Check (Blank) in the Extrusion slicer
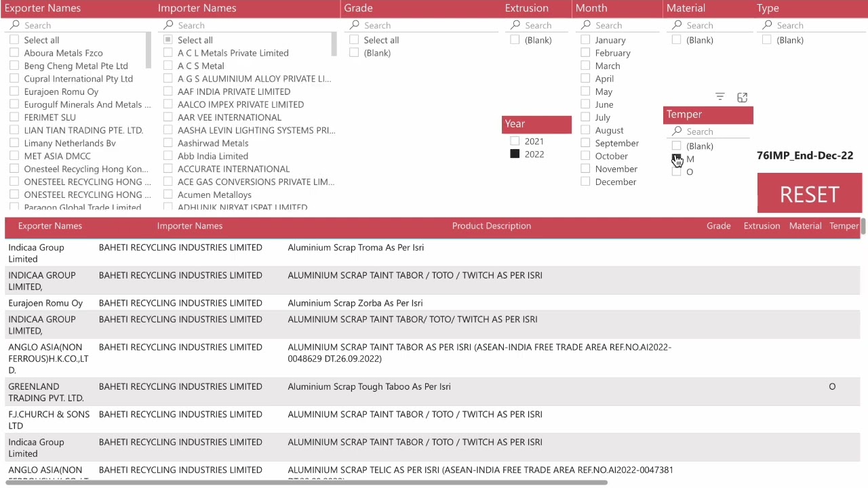The width and height of the screenshot is (868, 488). coord(515,40)
